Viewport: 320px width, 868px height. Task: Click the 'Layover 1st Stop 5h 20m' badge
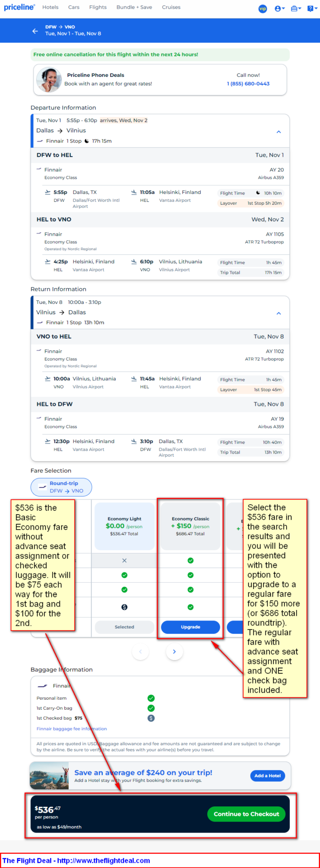(x=250, y=203)
